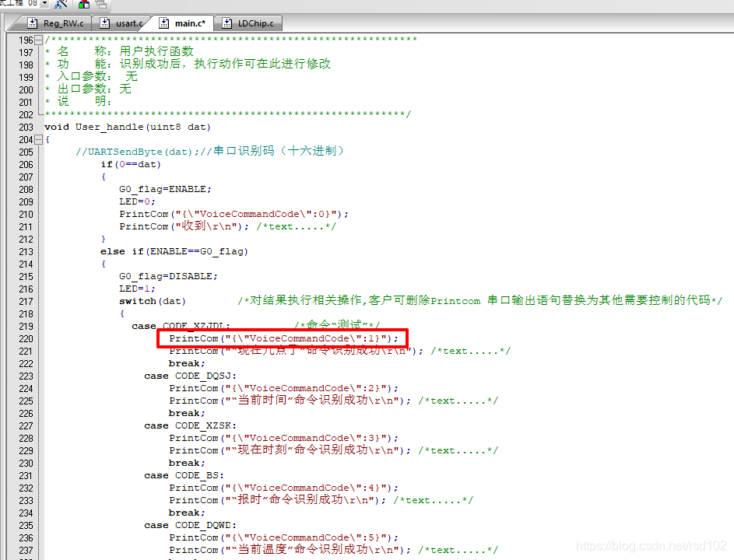Click the comment line '名 称: 用户执行函数'
Image resolution: width=734 pixels, height=560 pixels.
119,51
